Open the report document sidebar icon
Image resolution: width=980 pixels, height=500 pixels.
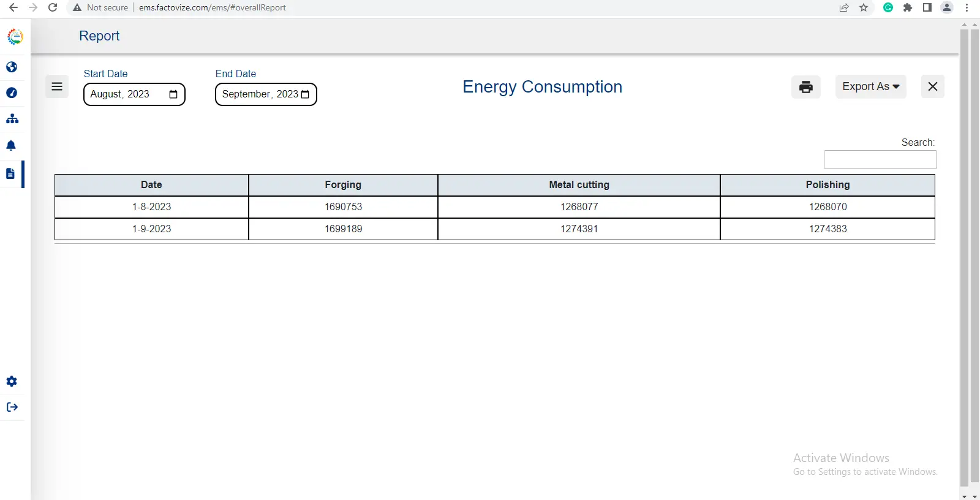[10, 173]
